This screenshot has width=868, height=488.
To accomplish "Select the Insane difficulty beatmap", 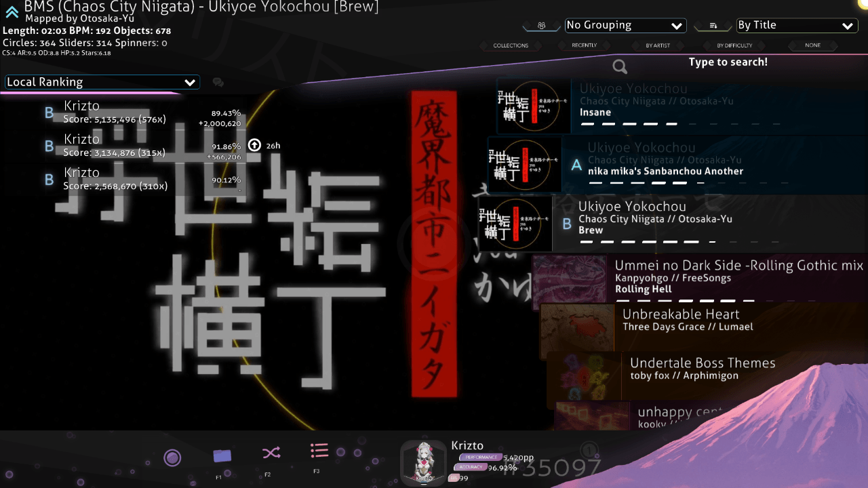I will point(678,106).
